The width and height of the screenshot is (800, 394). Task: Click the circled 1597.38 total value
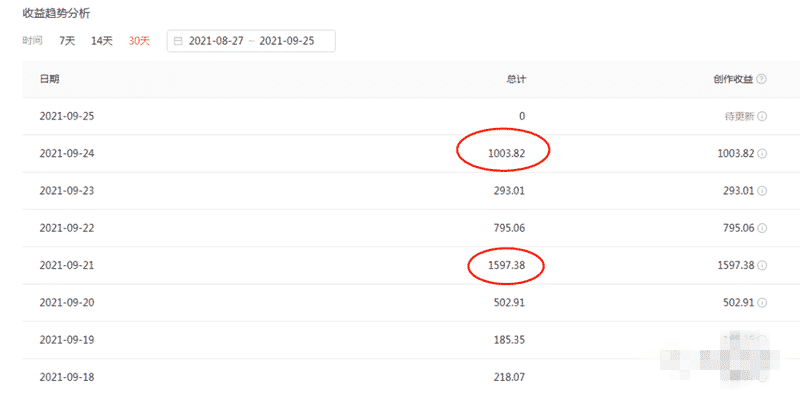point(506,265)
